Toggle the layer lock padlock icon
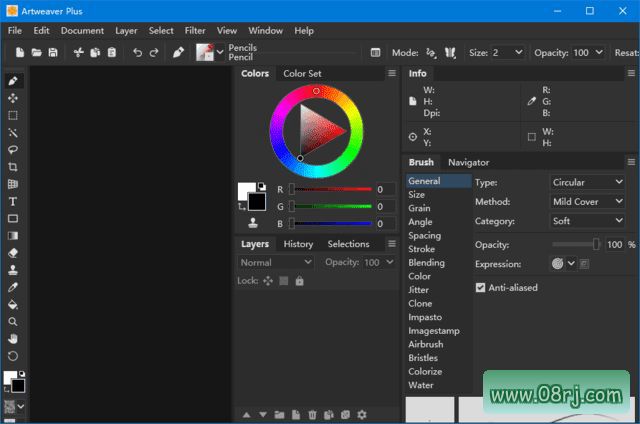 tap(300, 281)
